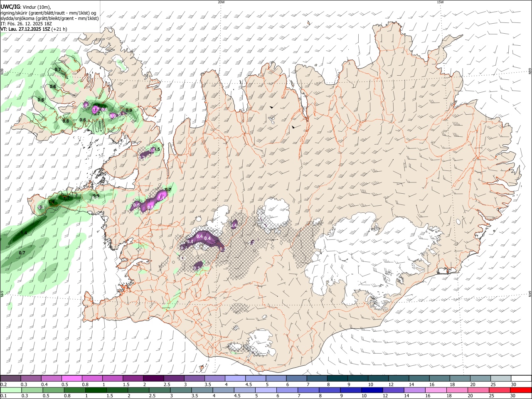This screenshot has height=399, width=532.
Task: Click the '1.4' rain value over the southwest sea
Action: pos(24,233)
